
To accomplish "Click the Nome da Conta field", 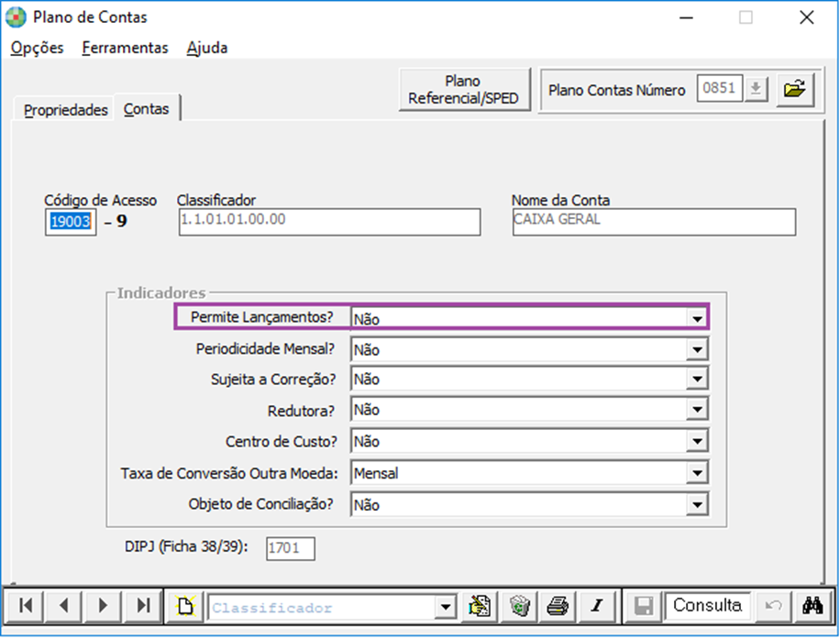I will pyautogui.click(x=654, y=222).
